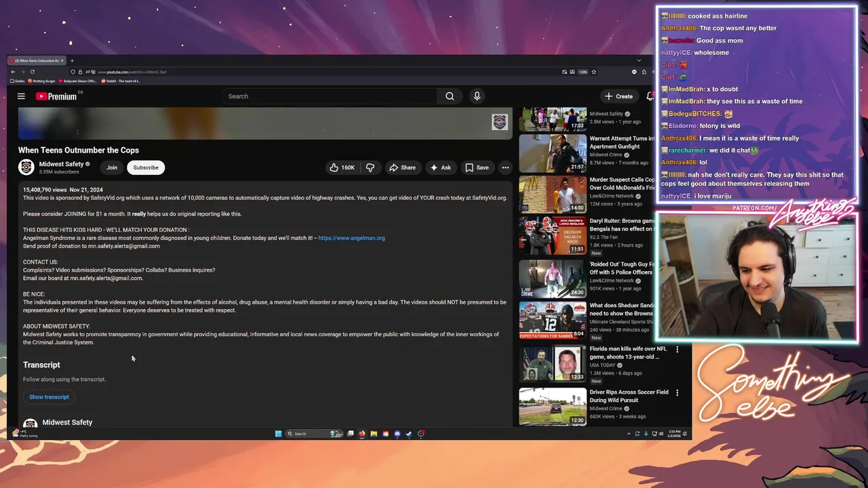Open Nothing Burger bookmark

click(41, 81)
